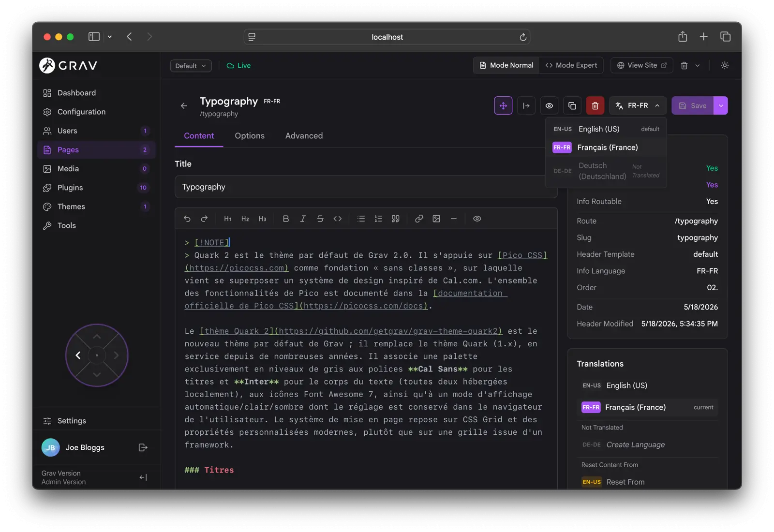Click the redo icon in editor toolbar
Viewport: 774px width, 532px height.
point(204,219)
